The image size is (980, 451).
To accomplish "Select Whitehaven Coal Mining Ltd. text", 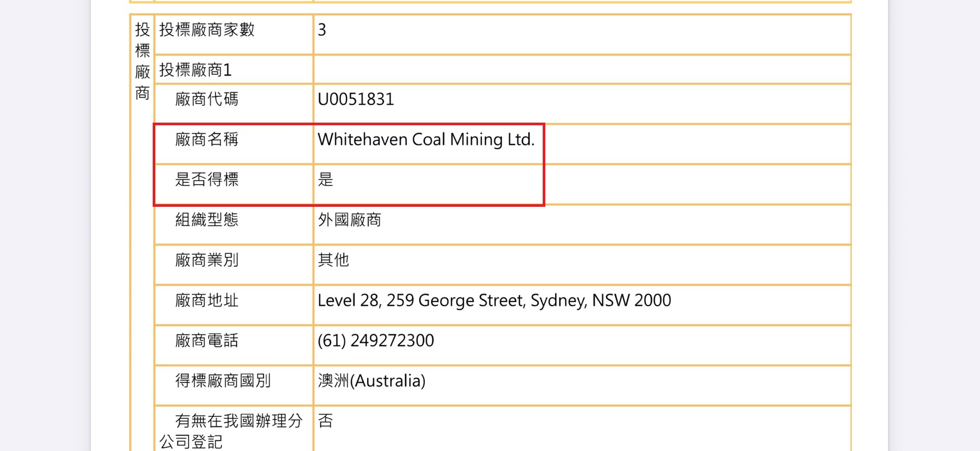I will coord(426,139).
